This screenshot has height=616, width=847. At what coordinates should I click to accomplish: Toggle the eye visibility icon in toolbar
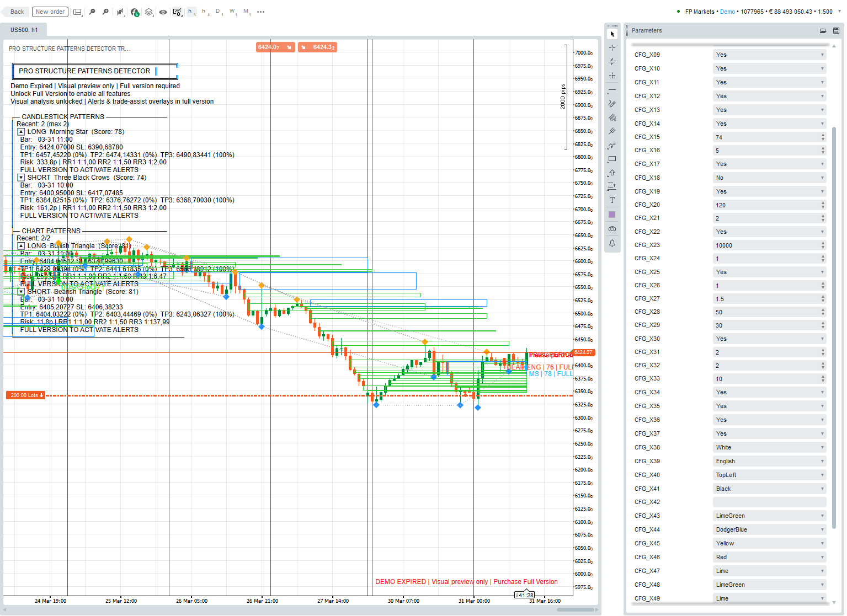(163, 12)
